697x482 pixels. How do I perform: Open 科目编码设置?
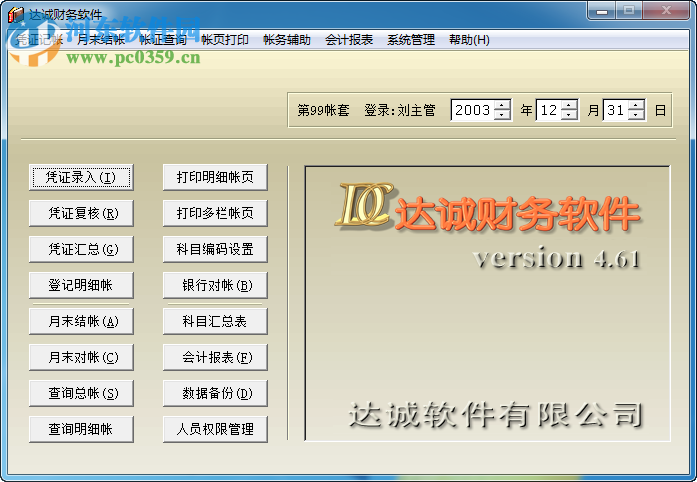click(215, 249)
